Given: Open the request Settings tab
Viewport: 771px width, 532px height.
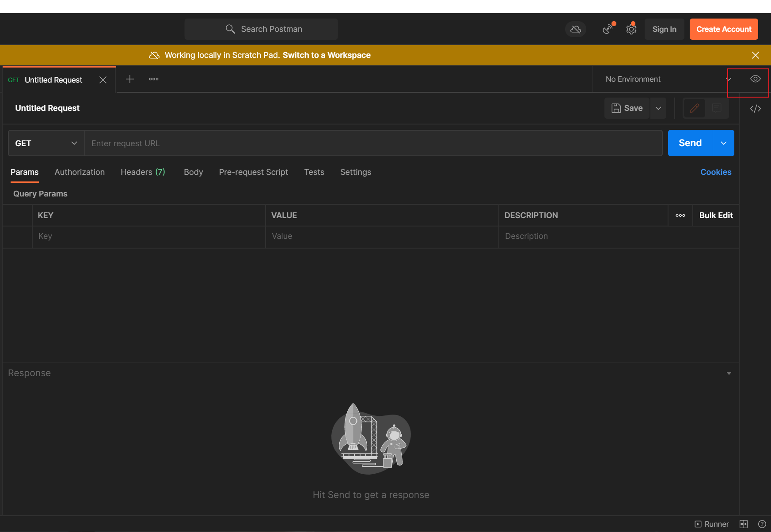Looking at the screenshot, I should click(x=356, y=172).
